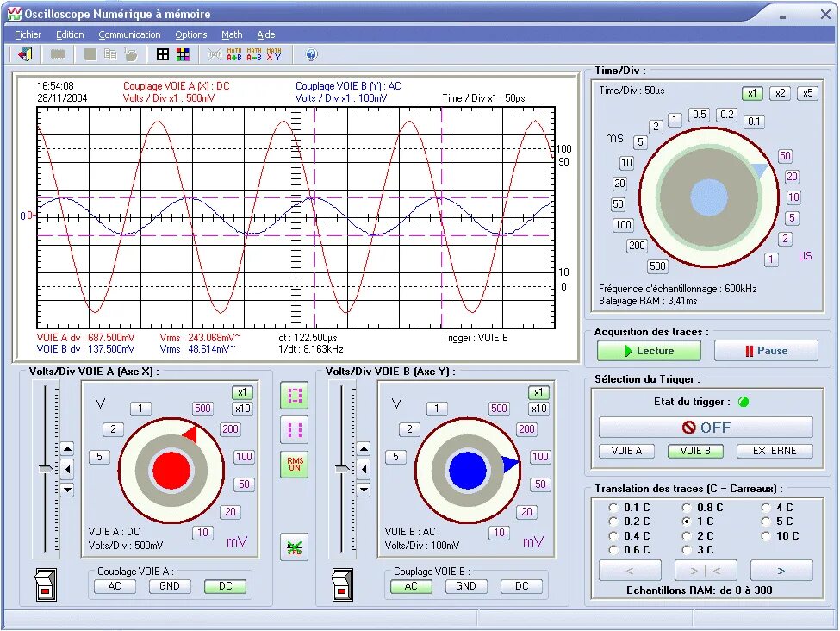Screen dimensions: 840x631
Task: Set VOIE A multiplier to x10
Action: pyautogui.click(x=242, y=409)
